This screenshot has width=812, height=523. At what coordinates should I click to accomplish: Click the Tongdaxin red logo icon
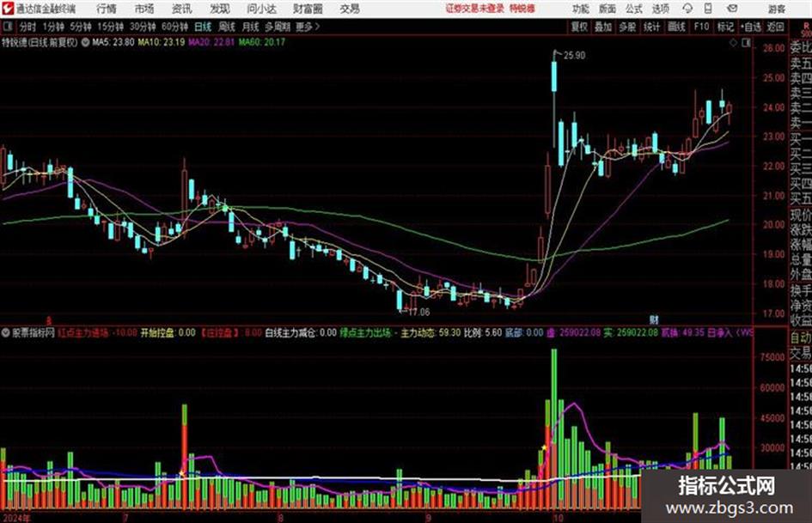[x=8, y=9]
